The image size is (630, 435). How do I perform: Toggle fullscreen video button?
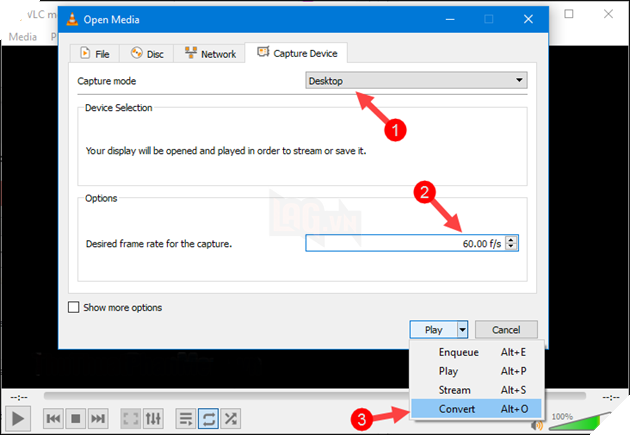(131, 419)
